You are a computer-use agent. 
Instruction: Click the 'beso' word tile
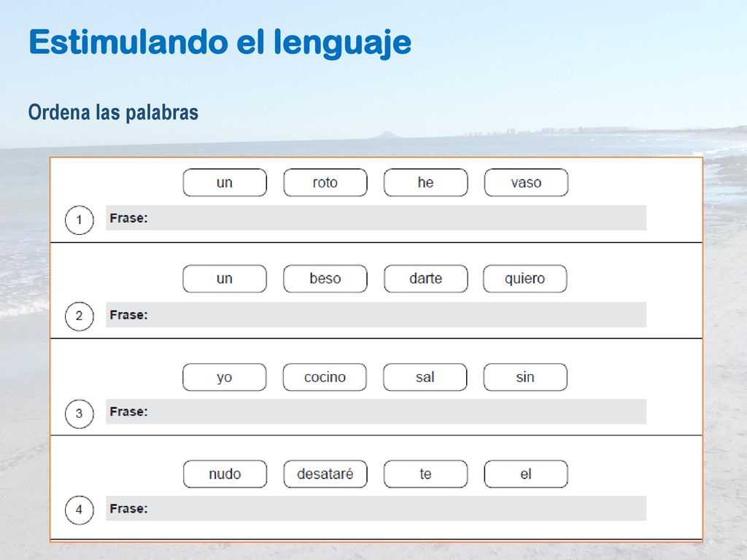pyautogui.click(x=325, y=279)
